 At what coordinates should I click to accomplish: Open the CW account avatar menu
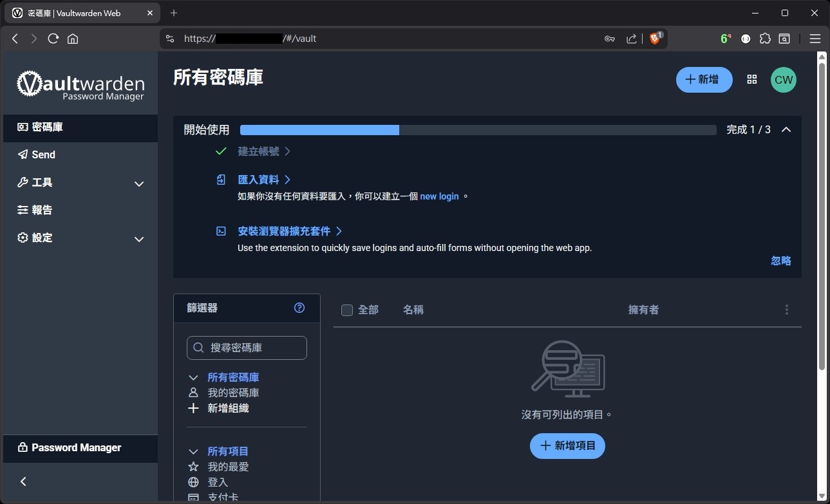coord(784,80)
